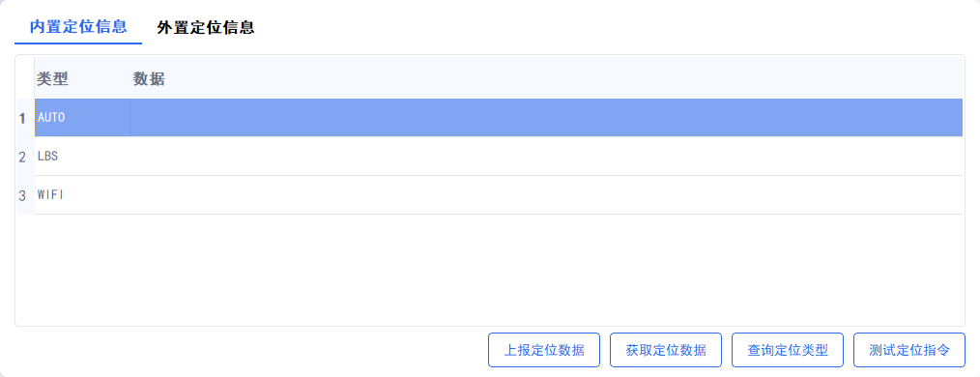The width and height of the screenshot is (980, 377).
Task: Click the 查询定位类型 button
Action: click(x=788, y=350)
